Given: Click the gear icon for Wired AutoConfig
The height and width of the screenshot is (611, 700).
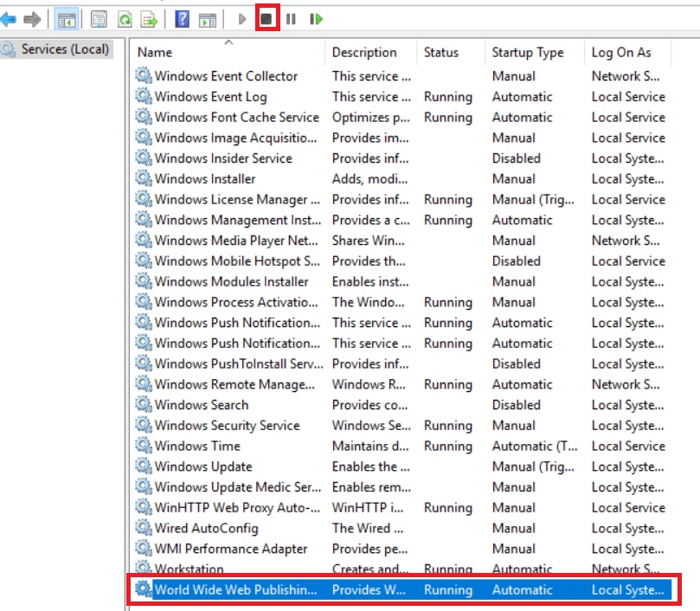Looking at the screenshot, I should tap(144, 527).
